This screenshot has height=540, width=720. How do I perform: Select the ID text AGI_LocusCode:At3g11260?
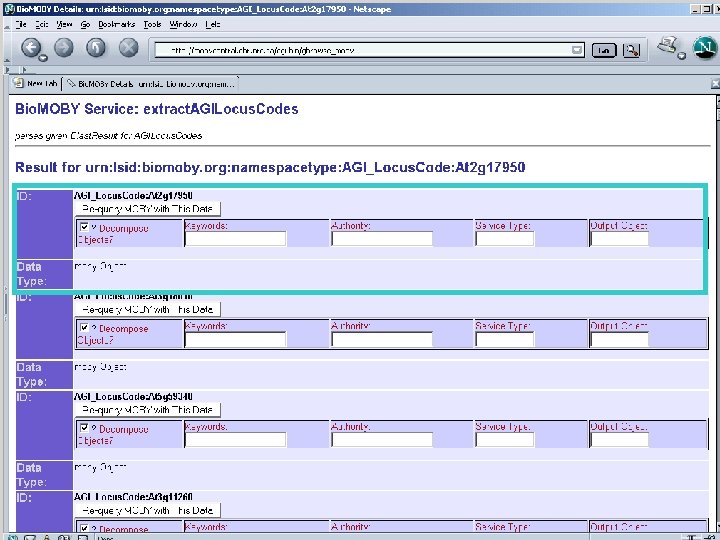(x=133, y=497)
